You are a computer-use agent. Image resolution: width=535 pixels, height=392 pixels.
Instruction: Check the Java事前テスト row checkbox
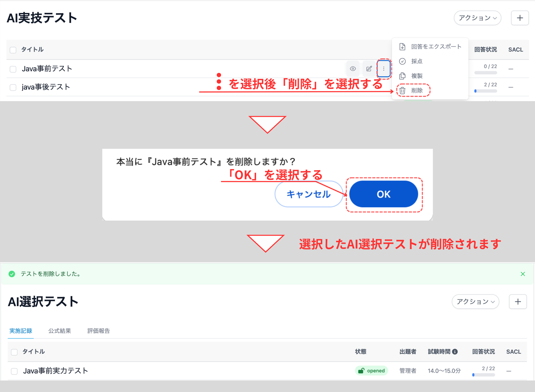[x=13, y=69]
